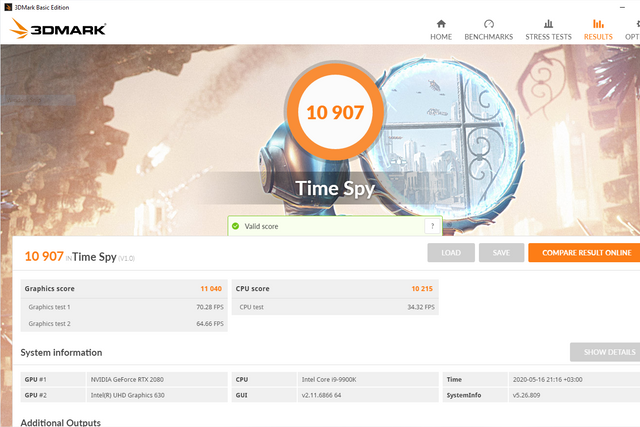Select the CPU test row
This screenshot has width=640, height=427.
tap(335, 307)
